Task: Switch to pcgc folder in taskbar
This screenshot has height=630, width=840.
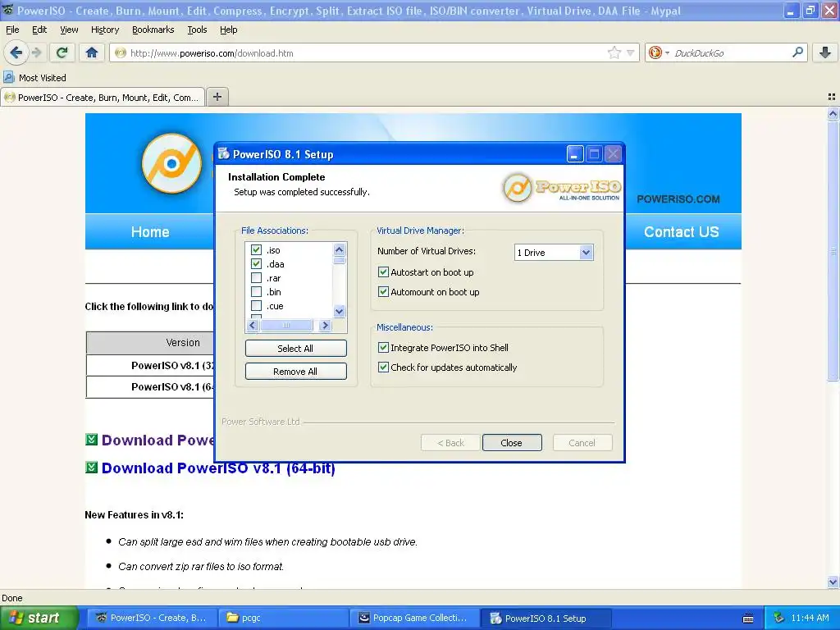Action: pos(283,618)
